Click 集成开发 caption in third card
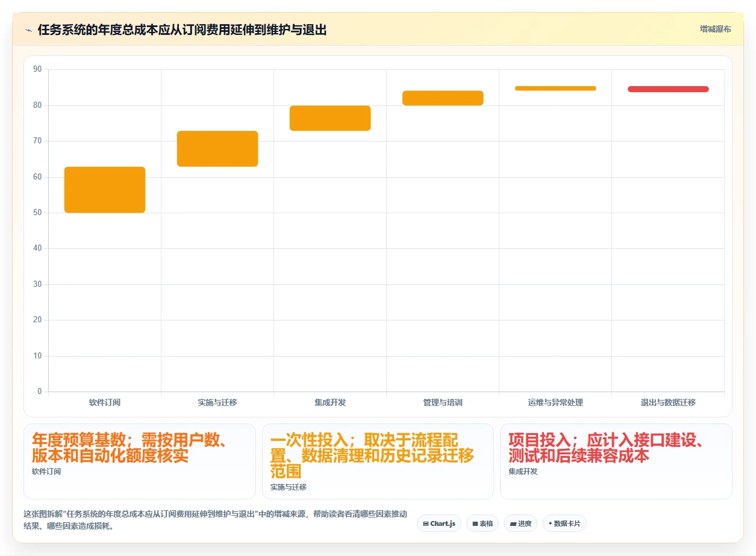Image resolution: width=756 pixels, height=556 pixels. 523,472
